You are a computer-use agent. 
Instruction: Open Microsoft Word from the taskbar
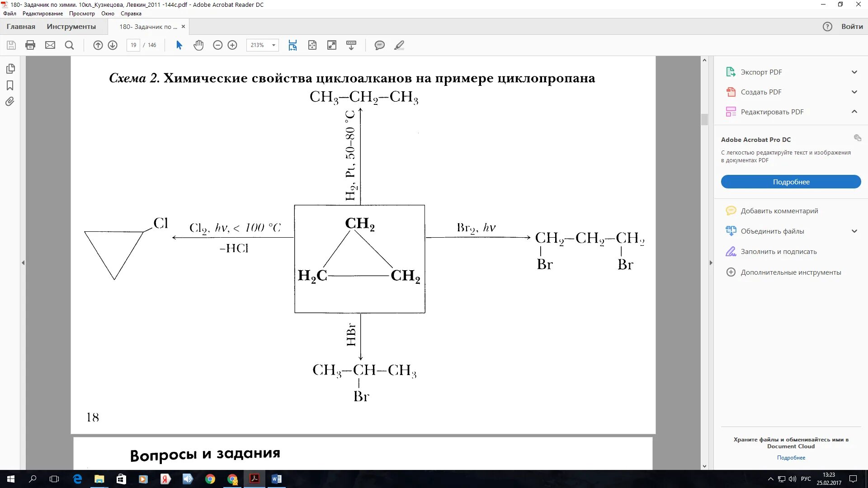(276, 479)
